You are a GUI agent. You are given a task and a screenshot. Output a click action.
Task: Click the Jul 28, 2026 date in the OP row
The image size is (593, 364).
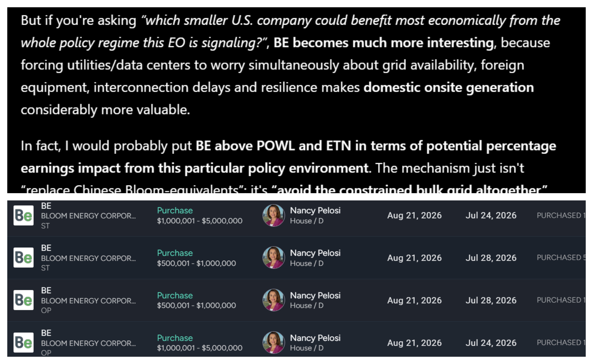point(491,300)
